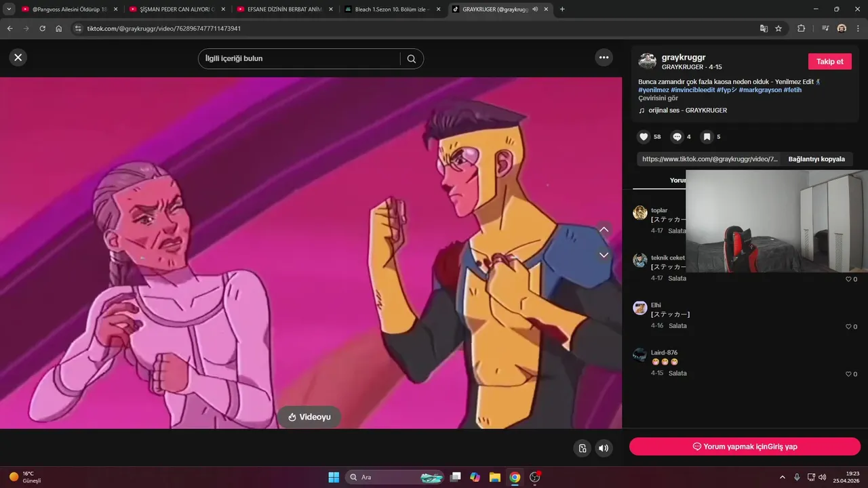This screenshot has height=488, width=868.
Task: Open the #invincibleedit hashtag
Action: 693,90
